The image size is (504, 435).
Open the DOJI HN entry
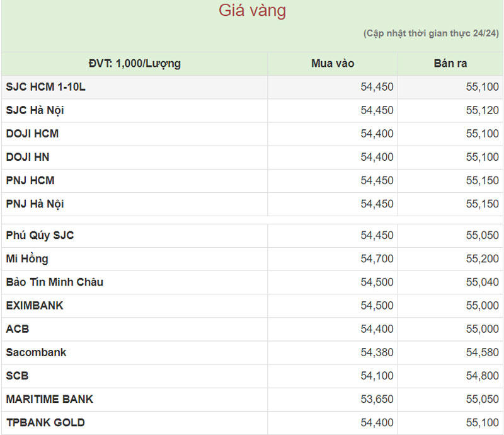pyautogui.click(x=28, y=157)
